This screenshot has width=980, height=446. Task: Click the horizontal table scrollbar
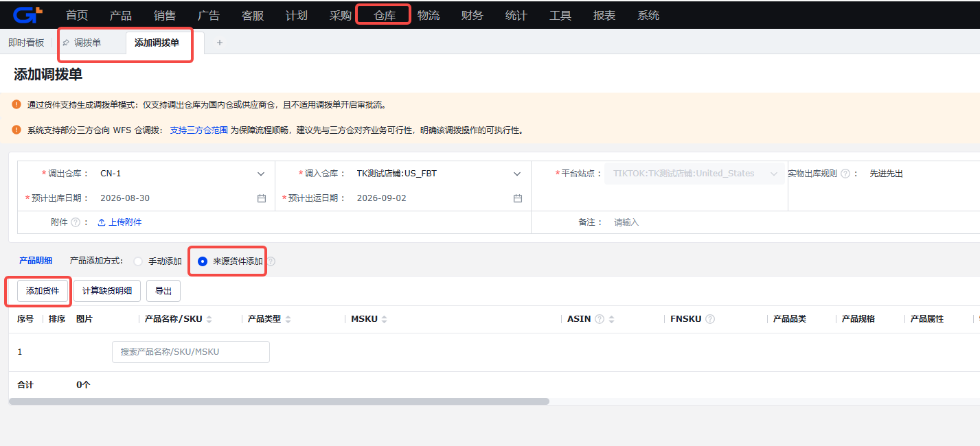[279, 401]
